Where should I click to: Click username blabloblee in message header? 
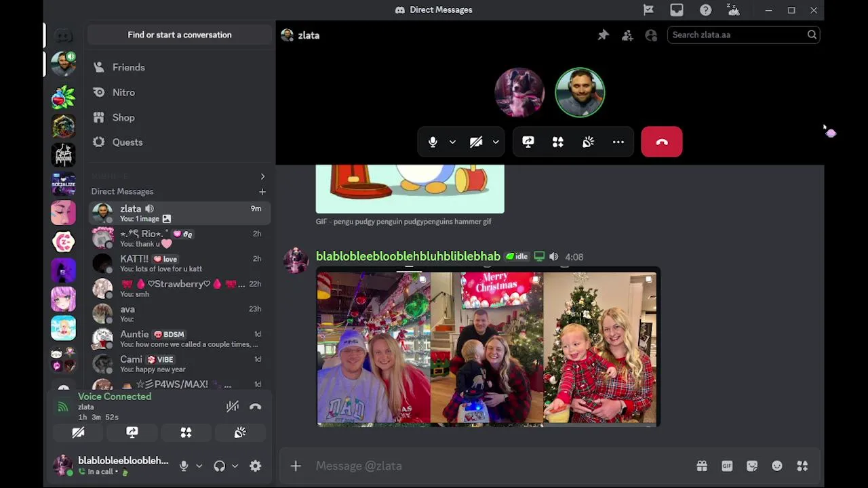pyautogui.click(x=408, y=257)
